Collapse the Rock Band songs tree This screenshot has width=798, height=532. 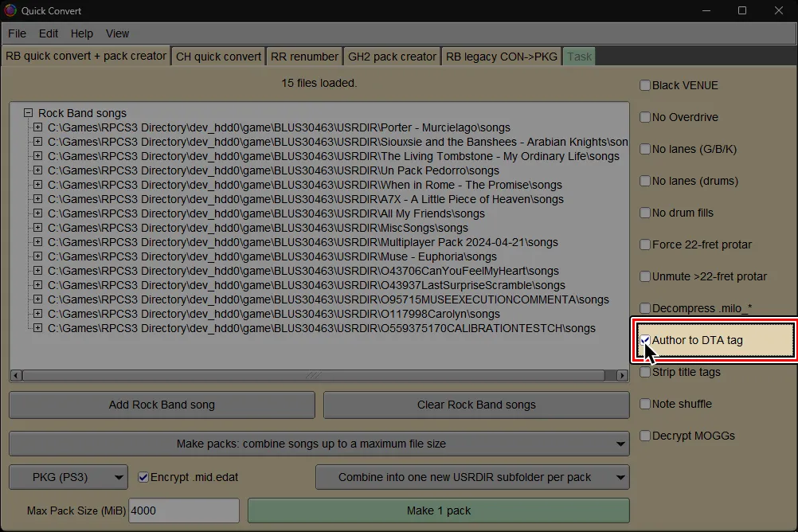29,112
